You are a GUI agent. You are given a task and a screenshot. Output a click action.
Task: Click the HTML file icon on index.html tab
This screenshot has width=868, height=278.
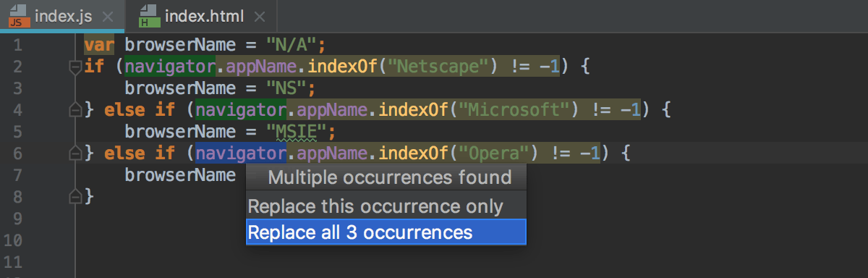pos(149,16)
